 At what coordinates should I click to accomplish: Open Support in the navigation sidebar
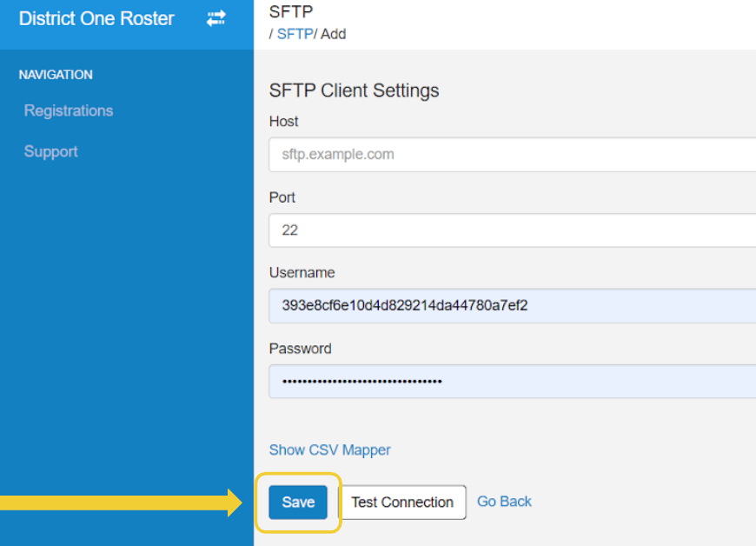pyautogui.click(x=50, y=151)
